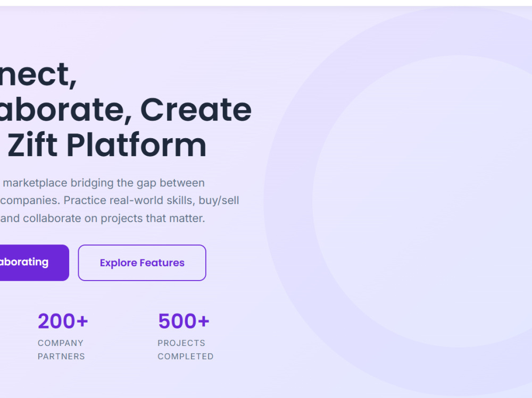Click the PROJECTS COMPLETED label
Image resolution: width=532 pixels, height=398 pixels.
tap(185, 350)
